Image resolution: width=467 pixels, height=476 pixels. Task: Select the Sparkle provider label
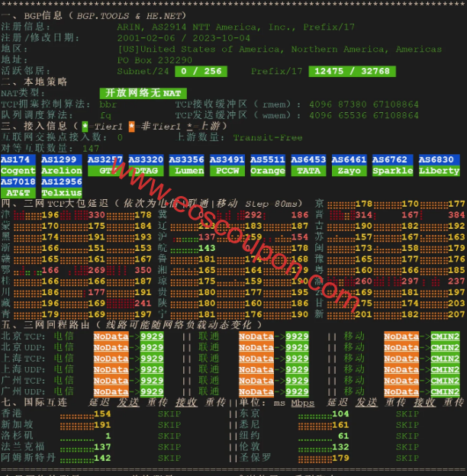(393, 171)
